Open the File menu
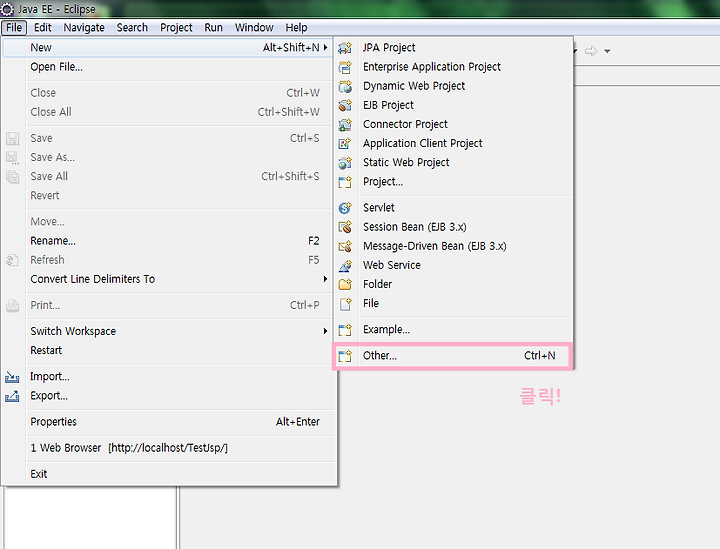 click(x=14, y=28)
